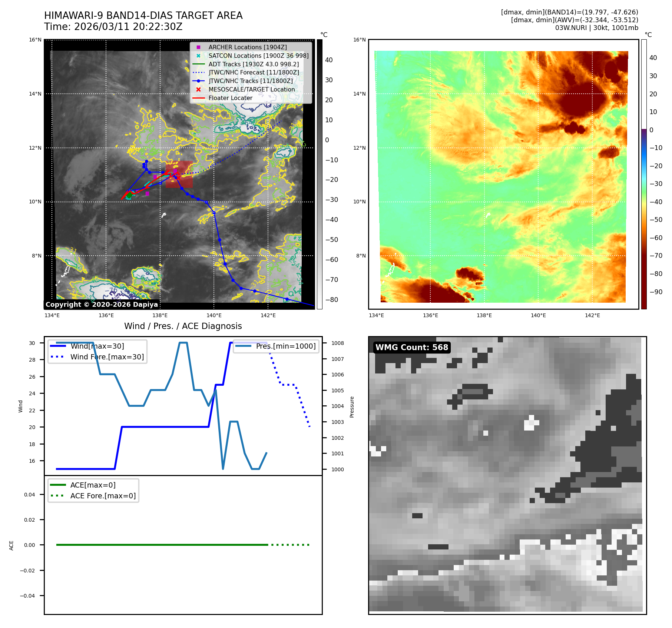The image size is (672, 628).
Task: Click the red shaded target box on map
Action: tap(179, 174)
